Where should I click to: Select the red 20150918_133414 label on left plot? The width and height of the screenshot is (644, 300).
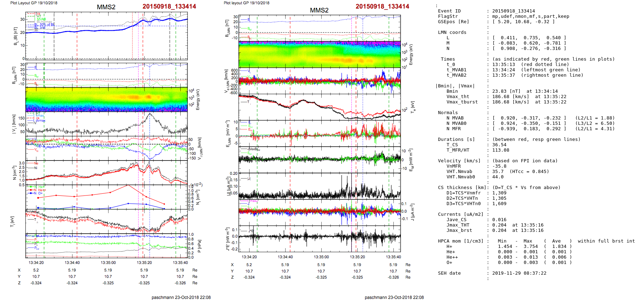click(x=169, y=6)
